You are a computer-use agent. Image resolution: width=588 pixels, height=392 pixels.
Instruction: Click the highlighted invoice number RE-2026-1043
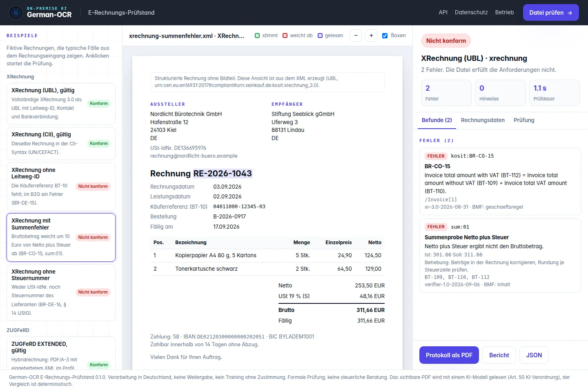pyautogui.click(x=223, y=174)
